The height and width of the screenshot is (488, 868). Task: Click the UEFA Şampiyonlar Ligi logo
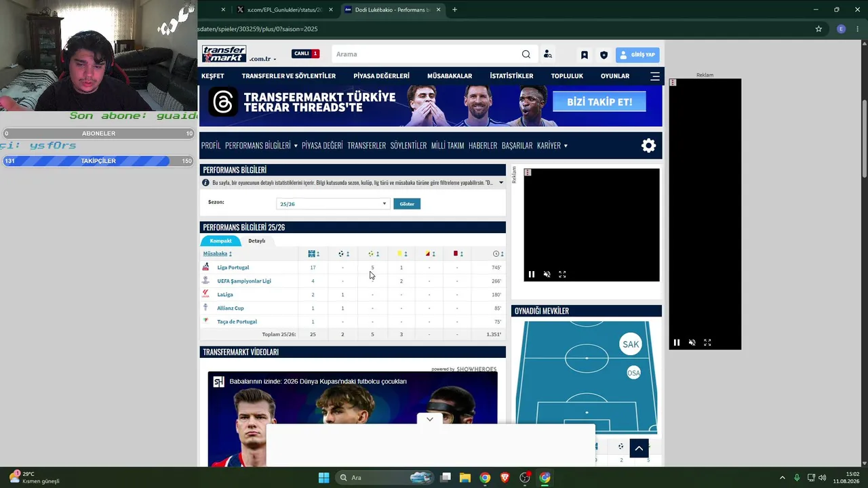click(x=205, y=281)
